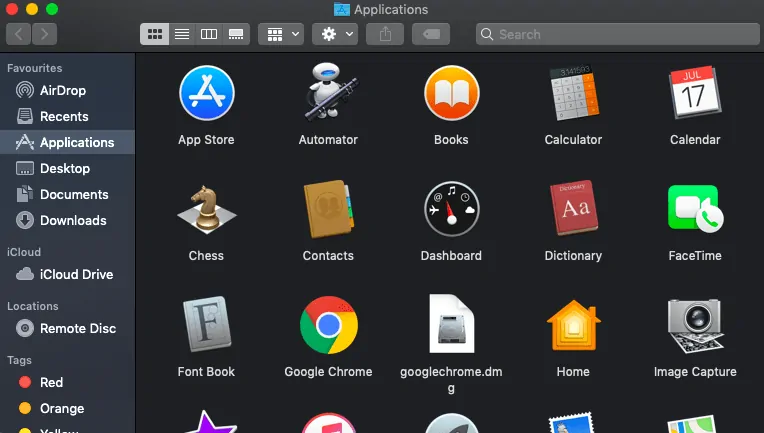
Task: Click the Contacts address book icon
Action: click(329, 209)
